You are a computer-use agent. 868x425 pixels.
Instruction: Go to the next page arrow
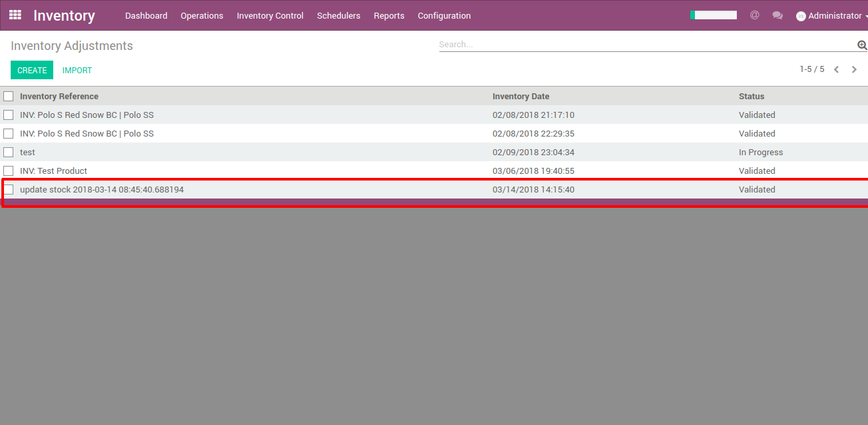tap(855, 69)
